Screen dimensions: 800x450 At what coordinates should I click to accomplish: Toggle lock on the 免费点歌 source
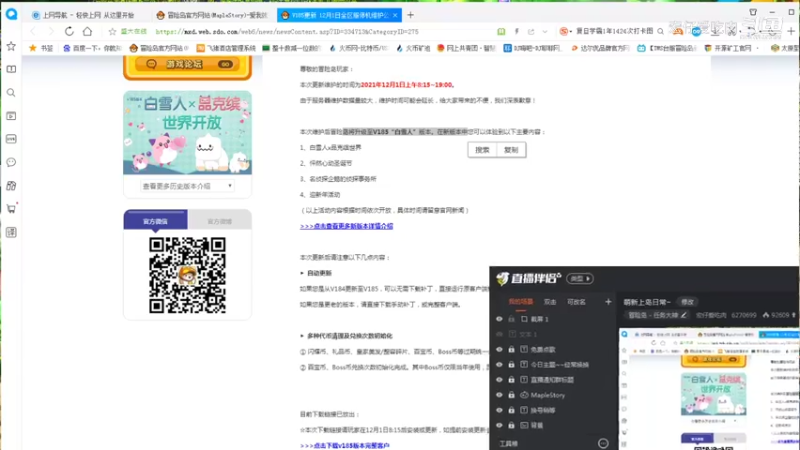[x=511, y=349]
